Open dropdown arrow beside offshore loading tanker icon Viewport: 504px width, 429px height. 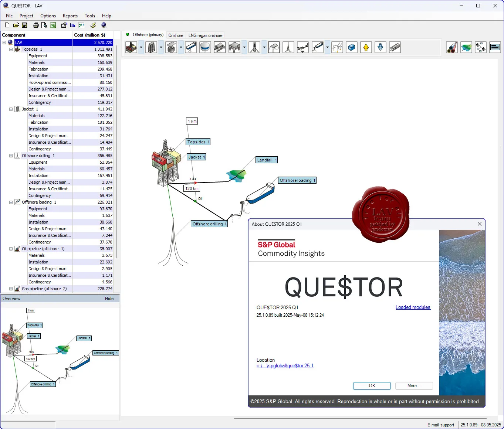pyautogui.click(x=327, y=47)
